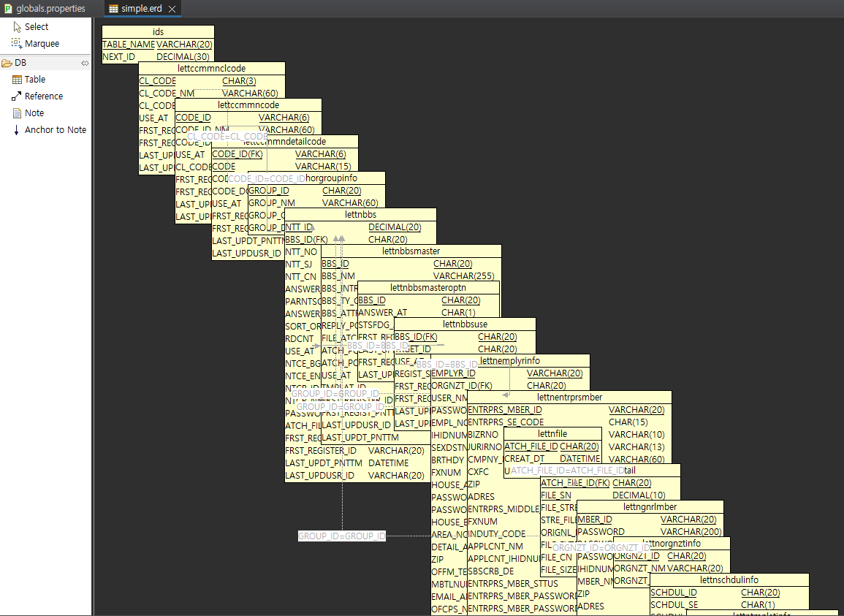Screen dimensions: 844x616
Task: Activate the simple.erd editor tab
Action: [141, 9]
